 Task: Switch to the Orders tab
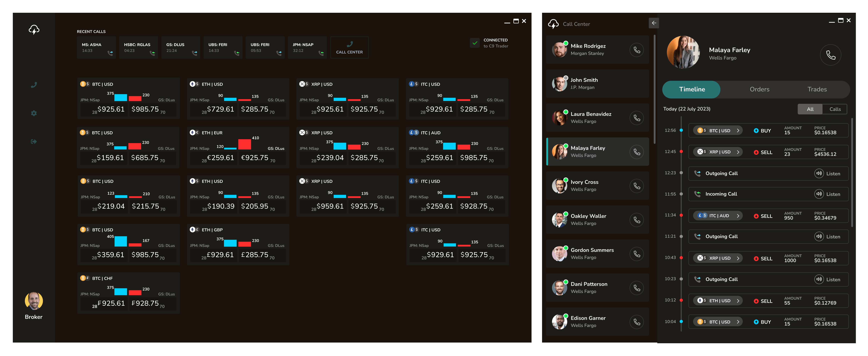759,89
